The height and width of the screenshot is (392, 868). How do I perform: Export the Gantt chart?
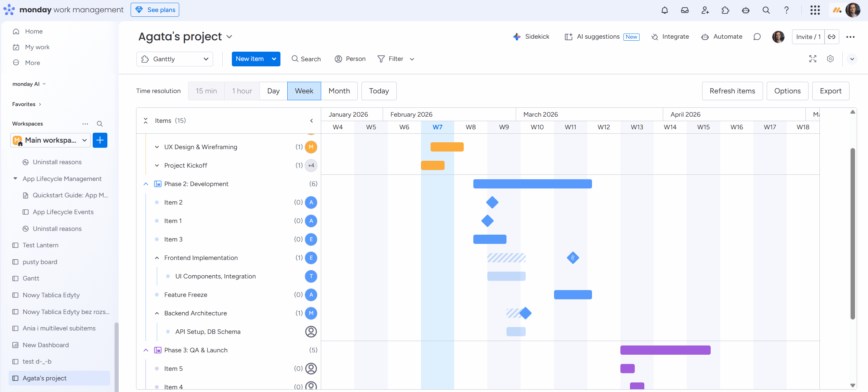pyautogui.click(x=830, y=91)
